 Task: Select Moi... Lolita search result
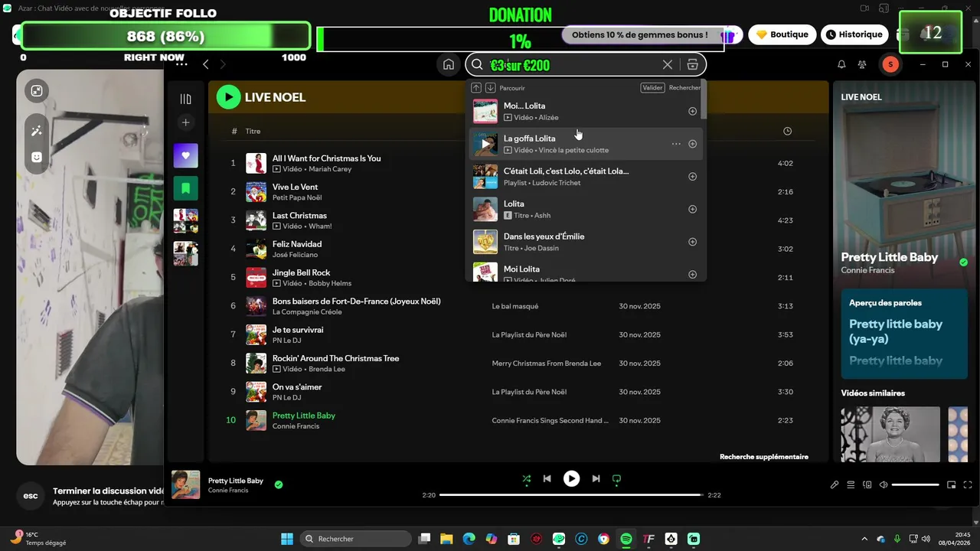click(586, 111)
